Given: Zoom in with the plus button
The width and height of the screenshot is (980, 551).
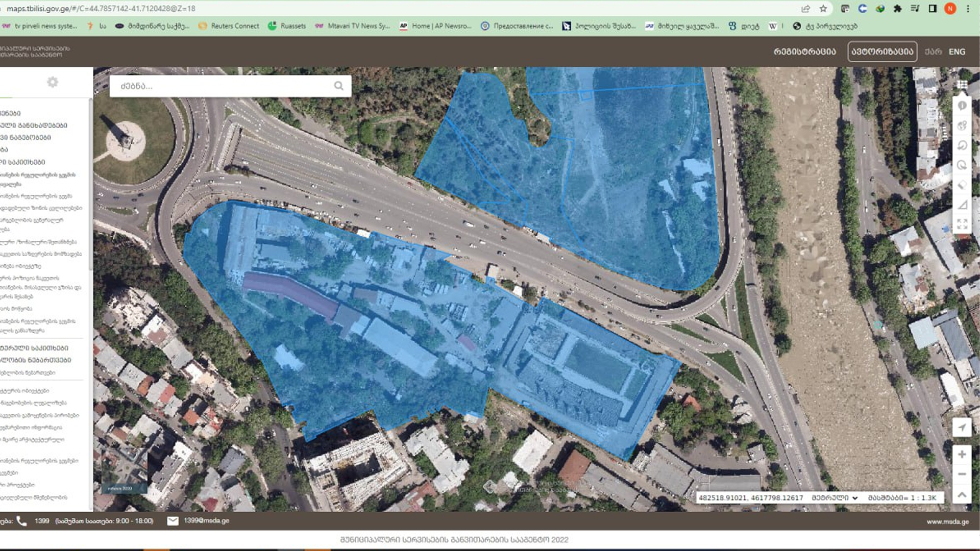Looking at the screenshot, I should (962, 454).
